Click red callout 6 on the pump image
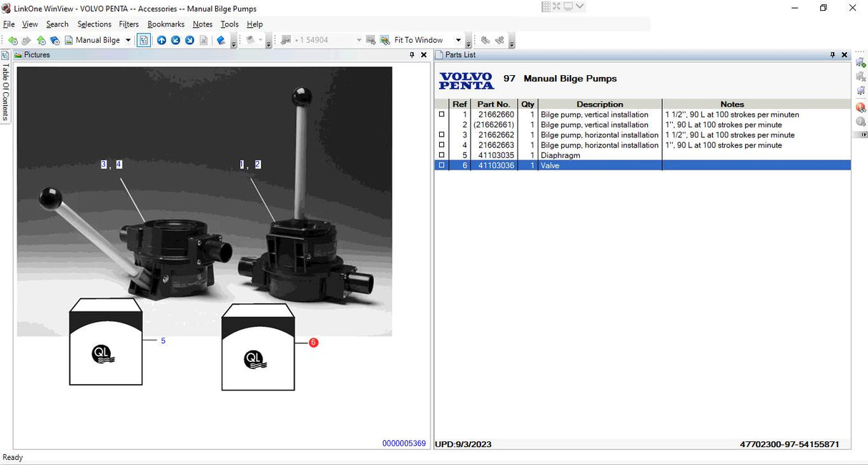This screenshot has height=465, width=868. 312,342
